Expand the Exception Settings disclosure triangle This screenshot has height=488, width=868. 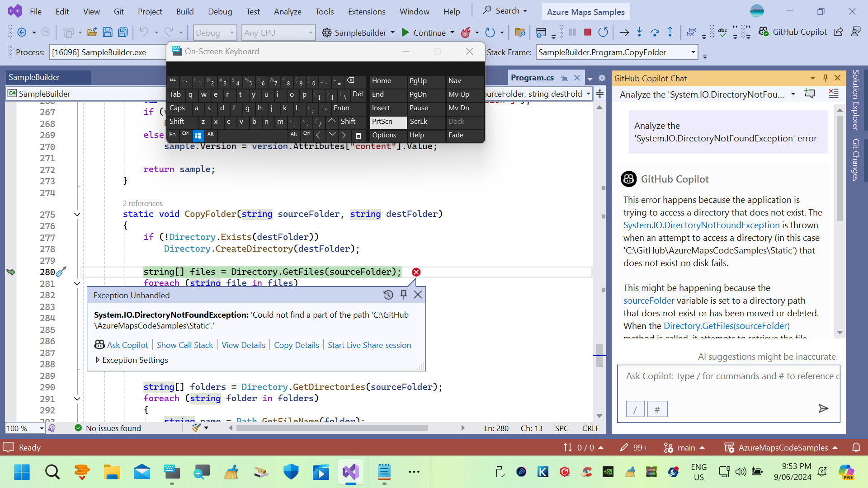(x=97, y=360)
